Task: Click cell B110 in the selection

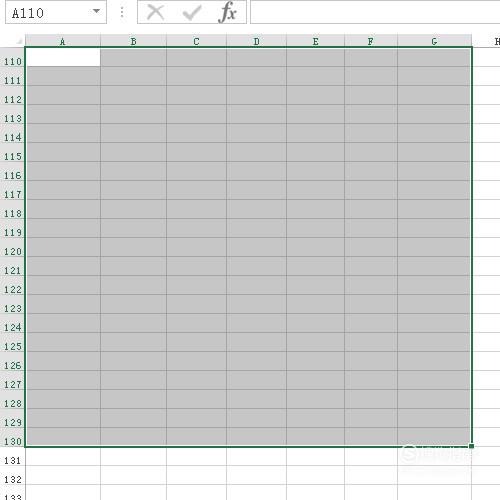Action: point(133,57)
